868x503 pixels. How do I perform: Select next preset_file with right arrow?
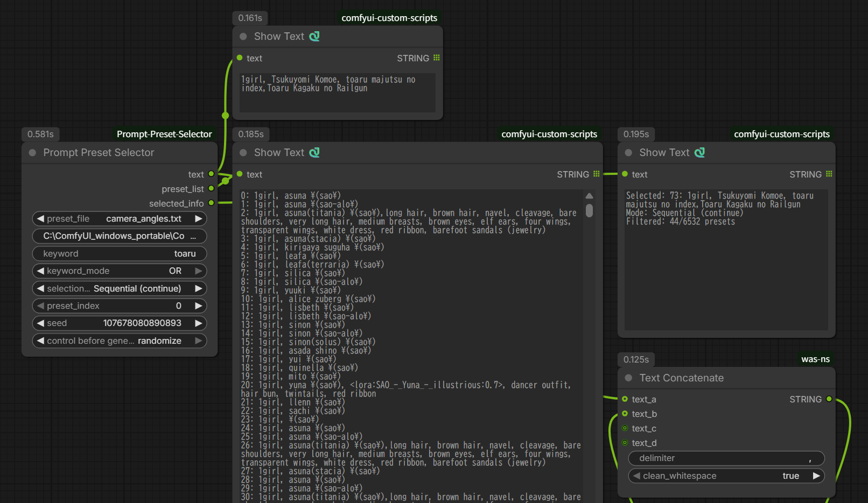199,218
